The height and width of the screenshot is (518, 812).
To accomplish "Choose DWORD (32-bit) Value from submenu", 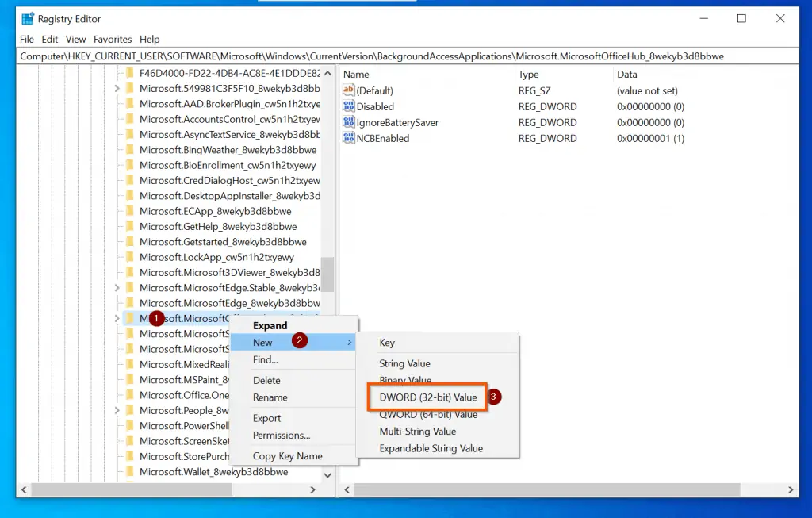I will click(427, 397).
